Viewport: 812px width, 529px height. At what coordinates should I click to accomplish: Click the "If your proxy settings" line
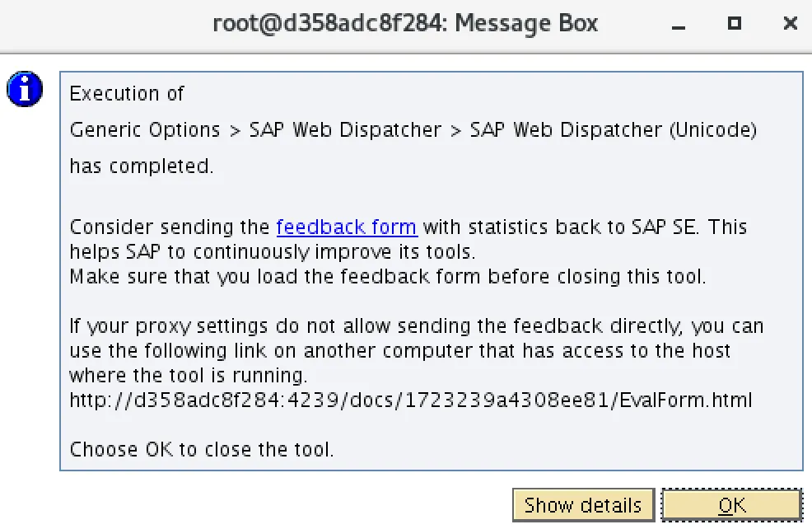pyautogui.click(x=416, y=327)
